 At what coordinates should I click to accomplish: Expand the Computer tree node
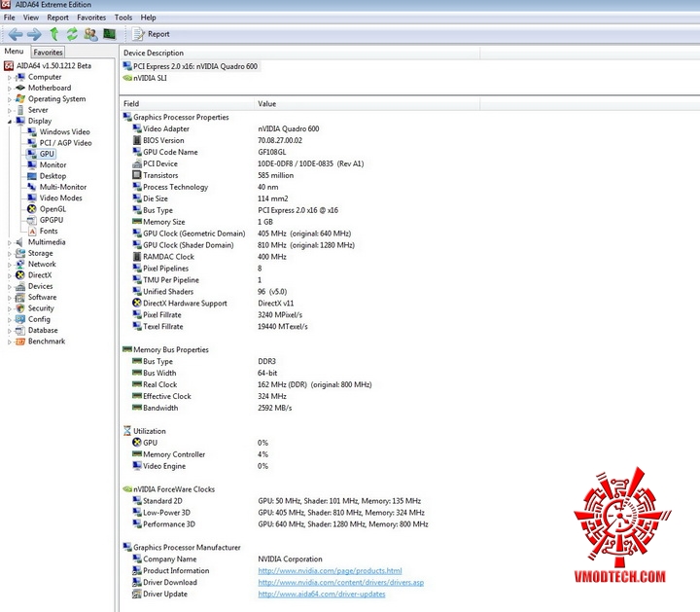(x=9, y=77)
